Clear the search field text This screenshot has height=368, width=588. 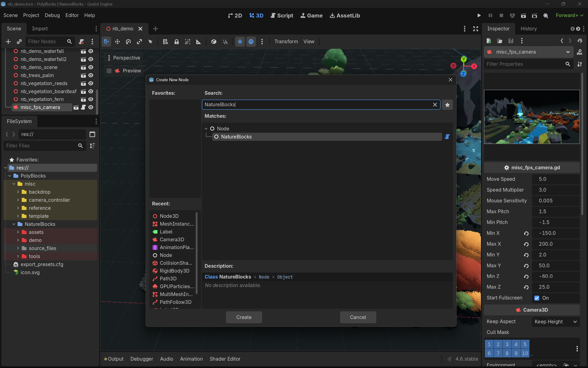coord(435,105)
